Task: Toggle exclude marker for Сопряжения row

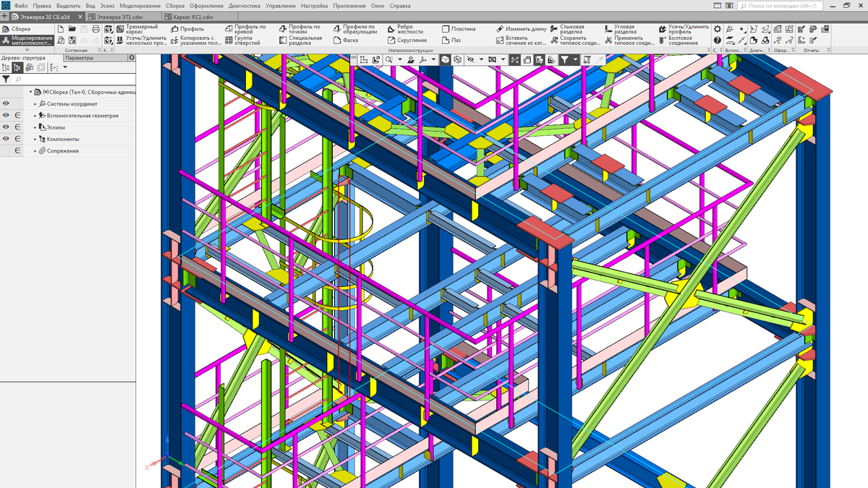Action: 18,150
